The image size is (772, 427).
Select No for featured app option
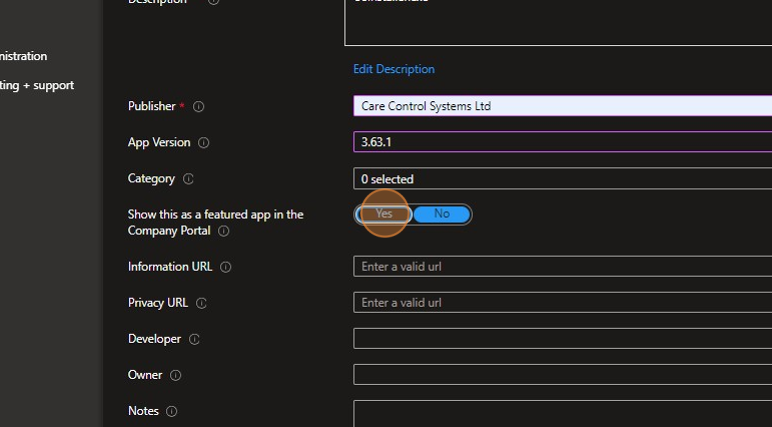click(441, 214)
